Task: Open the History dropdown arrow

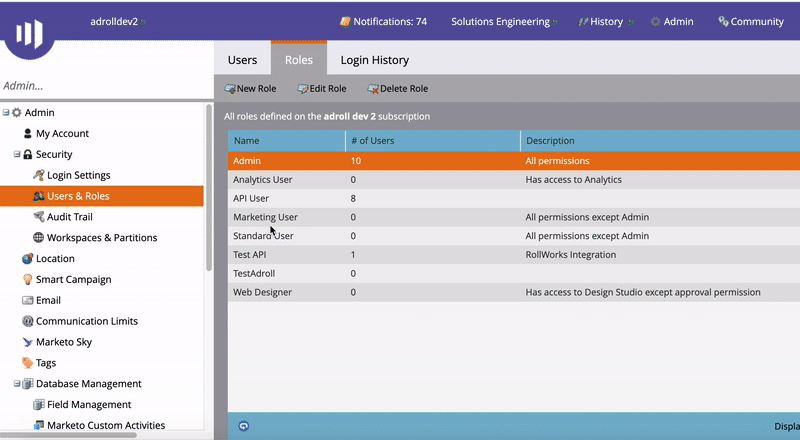Action: click(x=630, y=22)
